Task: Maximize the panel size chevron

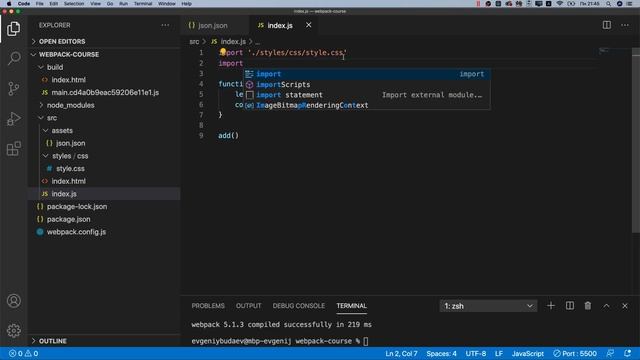Action: [606, 306]
